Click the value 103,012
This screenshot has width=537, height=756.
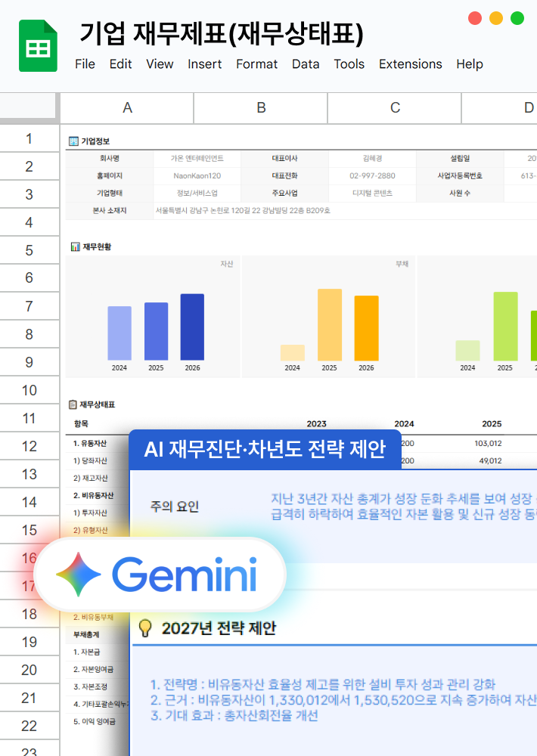[489, 443]
